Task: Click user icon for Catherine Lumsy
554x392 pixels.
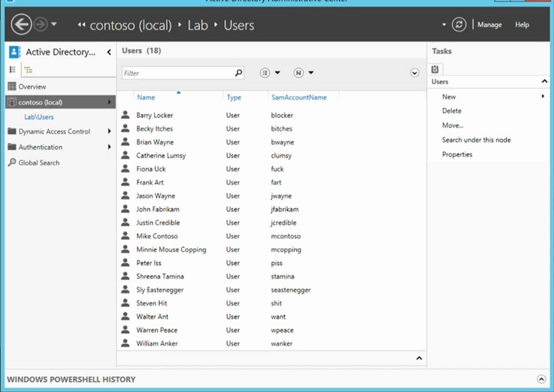Action: coord(125,155)
